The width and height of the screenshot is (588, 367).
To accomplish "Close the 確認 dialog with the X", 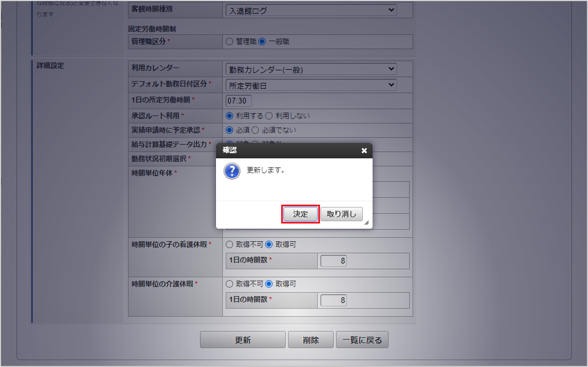I will click(x=364, y=150).
